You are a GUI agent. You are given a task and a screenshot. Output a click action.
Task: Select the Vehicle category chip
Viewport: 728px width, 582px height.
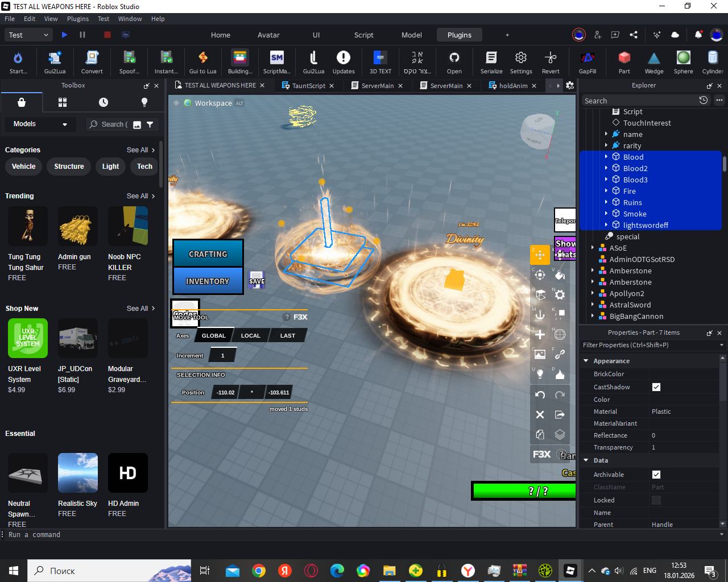click(x=23, y=167)
